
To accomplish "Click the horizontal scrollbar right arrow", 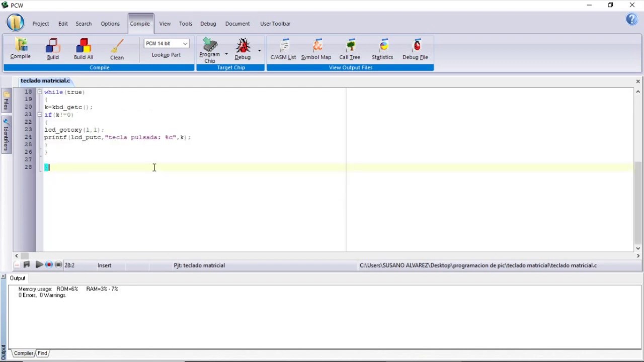I will pos(638,256).
